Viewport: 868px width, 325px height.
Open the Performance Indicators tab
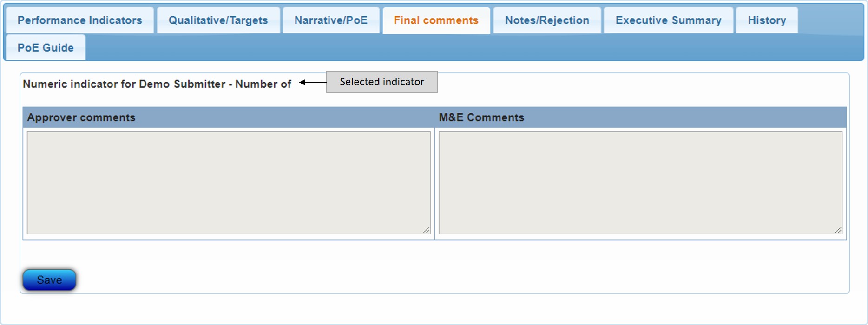tap(79, 20)
